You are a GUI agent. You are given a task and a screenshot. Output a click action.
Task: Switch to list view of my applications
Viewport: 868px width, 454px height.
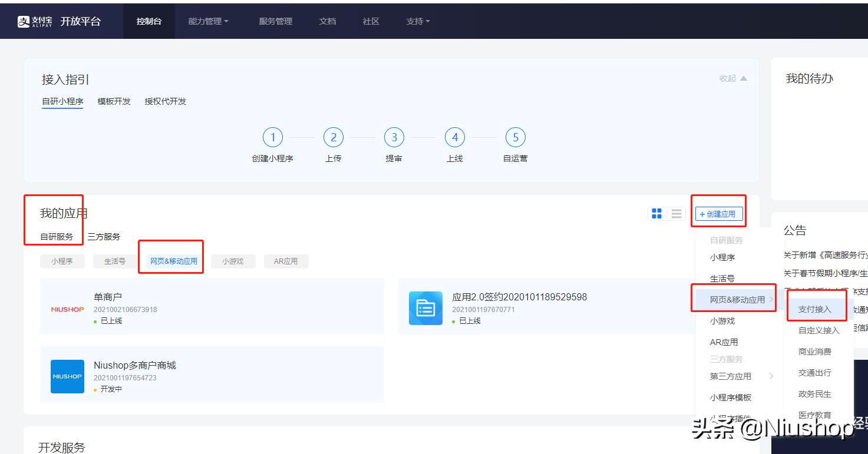point(675,213)
